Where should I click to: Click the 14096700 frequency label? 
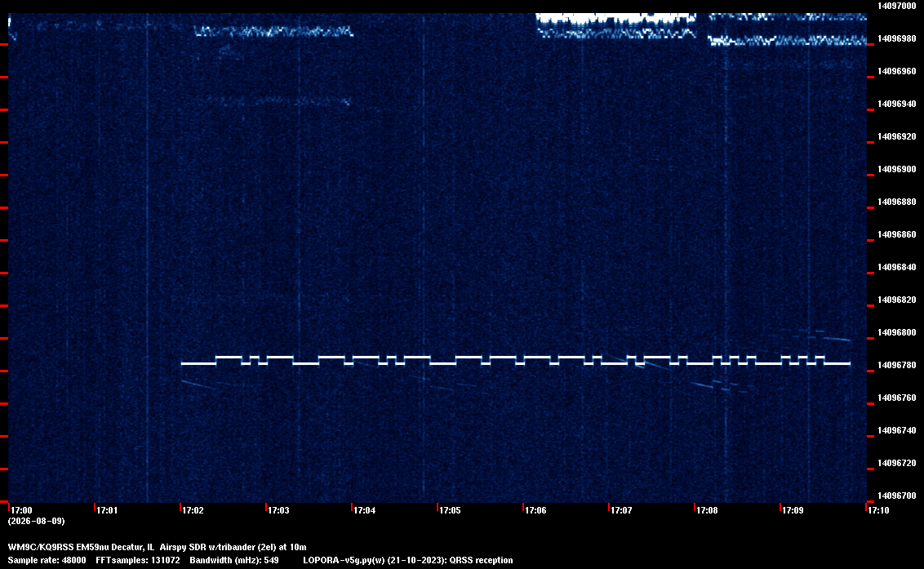tap(897, 496)
